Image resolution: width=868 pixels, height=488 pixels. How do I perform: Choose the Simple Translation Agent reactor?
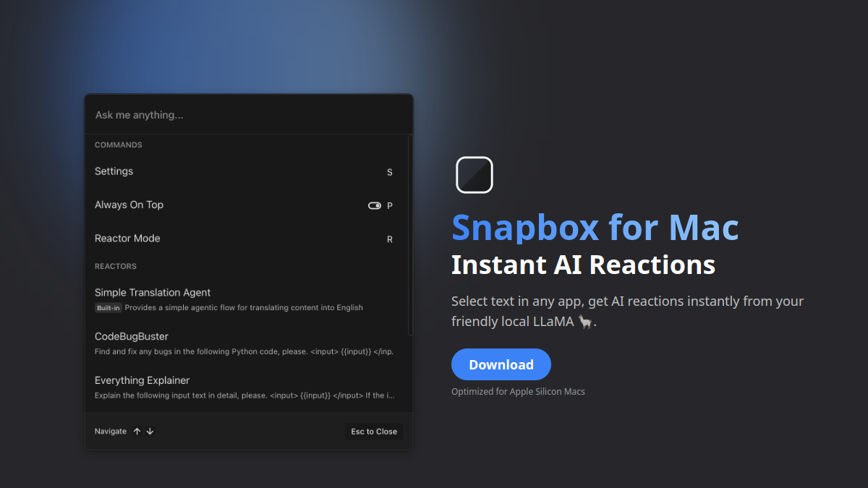pos(245,299)
